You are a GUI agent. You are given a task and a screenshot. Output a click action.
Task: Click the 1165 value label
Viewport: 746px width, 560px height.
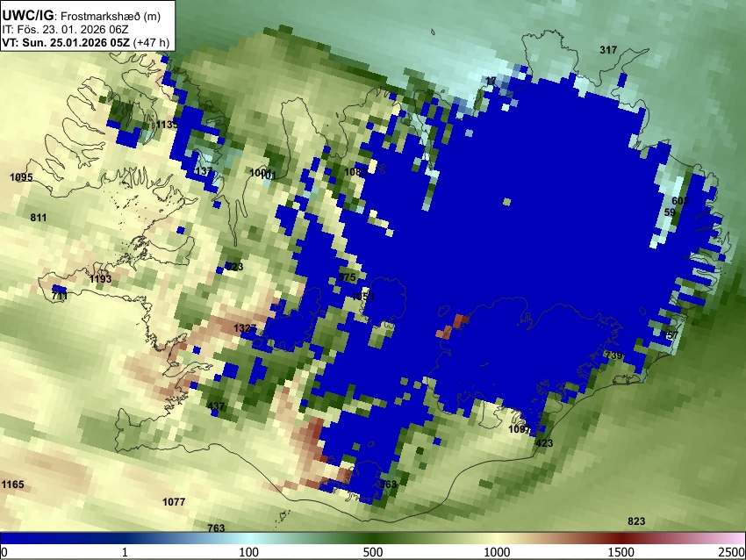coord(12,485)
